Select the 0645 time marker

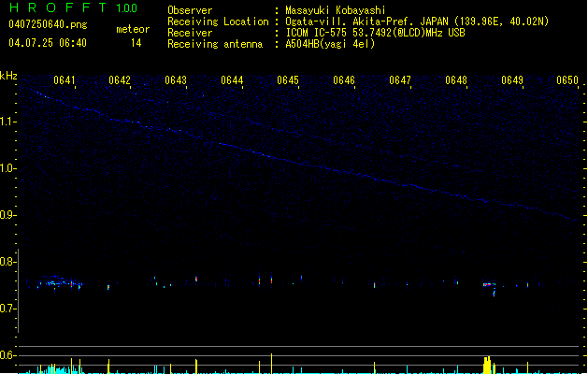288,80
